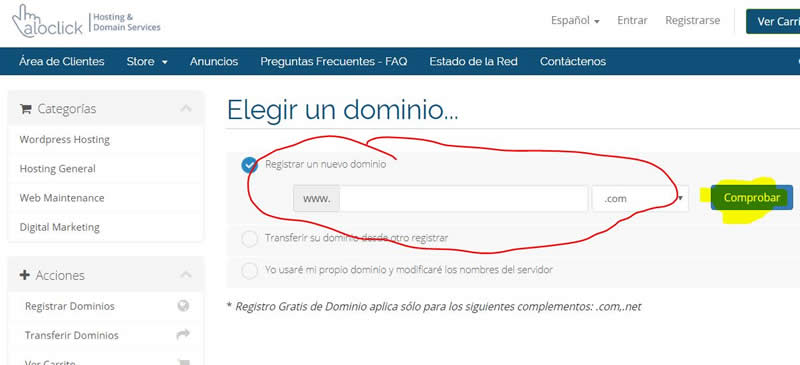Click the aloclick hand logo
This screenshot has height=365, width=800.
click(x=47, y=20)
